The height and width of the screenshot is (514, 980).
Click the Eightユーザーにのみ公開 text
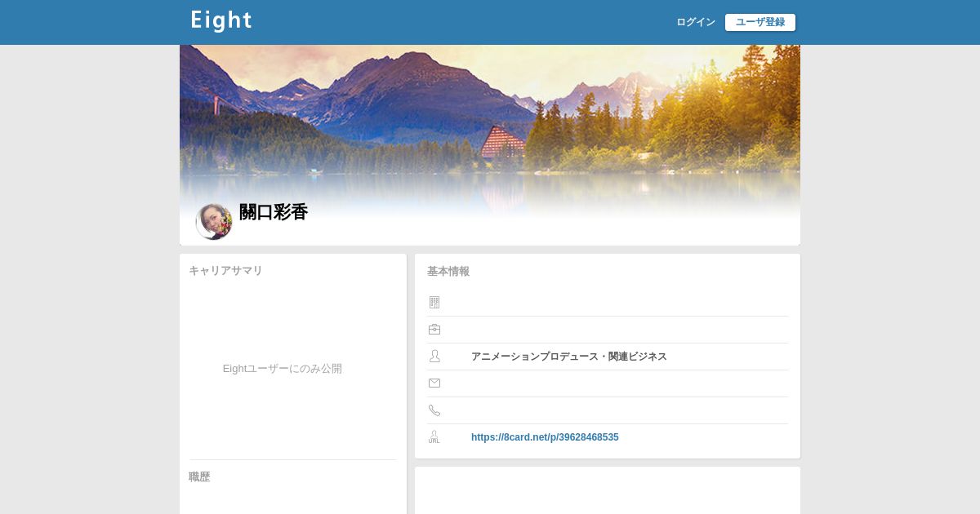pyautogui.click(x=283, y=369)
